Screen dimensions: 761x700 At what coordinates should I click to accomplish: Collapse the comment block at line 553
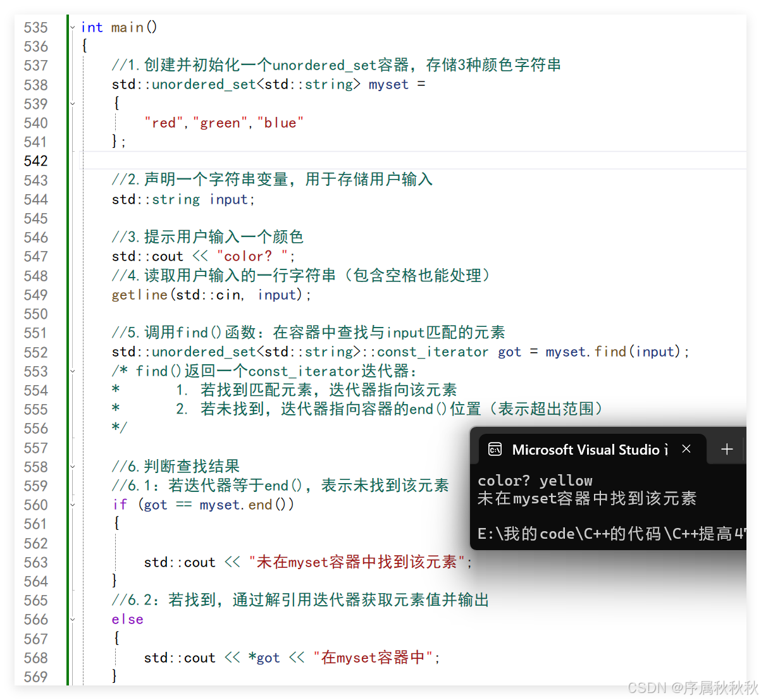[71, 371]
